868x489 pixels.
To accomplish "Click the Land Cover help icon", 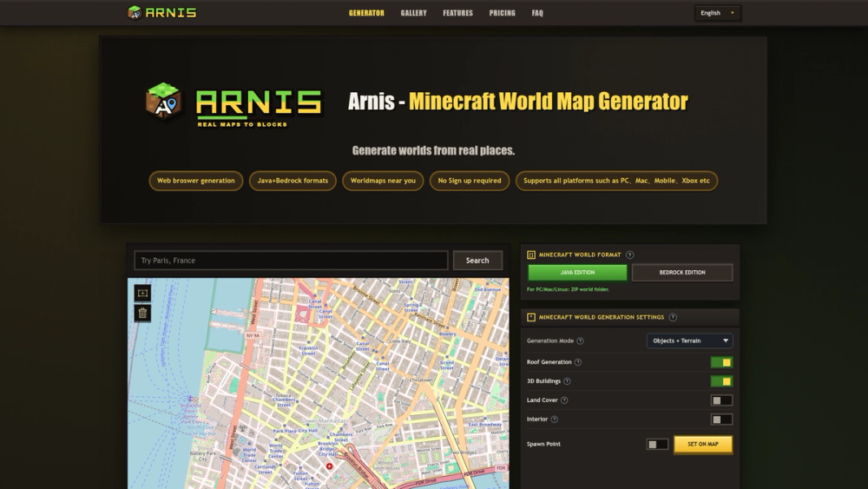I will [x=564, y=400].
